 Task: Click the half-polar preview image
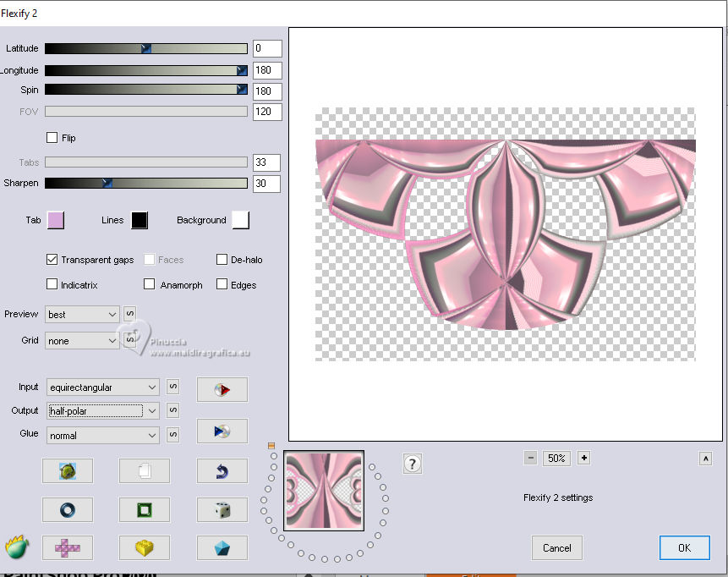[505, 234]
